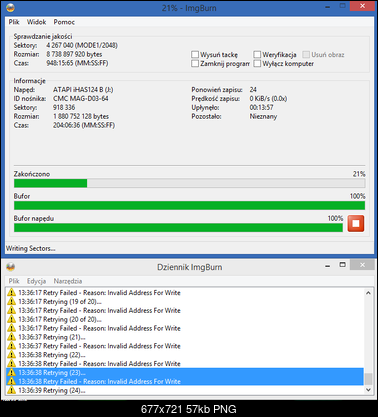
Task: Click the Bufor progress bar
Action: [x=189, y=205]
